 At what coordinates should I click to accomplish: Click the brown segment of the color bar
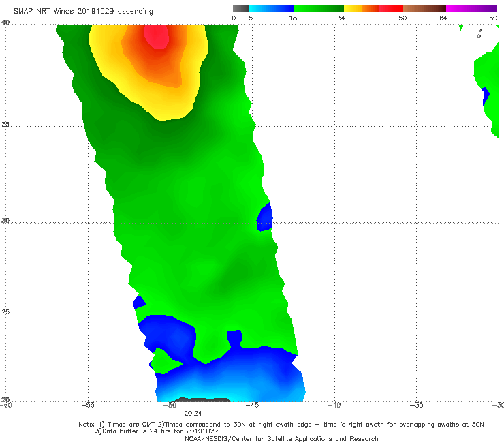point(424,8)
